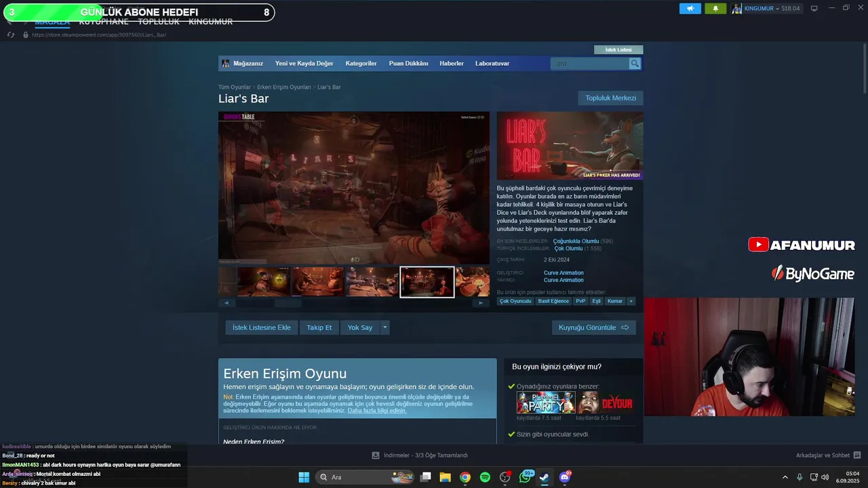Image resolution: width=868 pixels, height=488 pixels.
Task: Open Task View on taskbar
Action: point(425,477)
